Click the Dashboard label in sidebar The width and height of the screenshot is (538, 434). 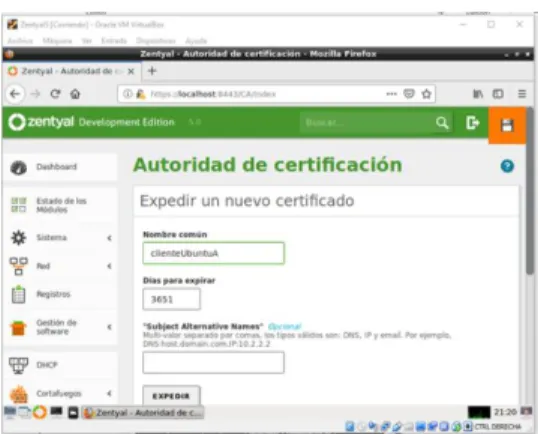point(57,167)
